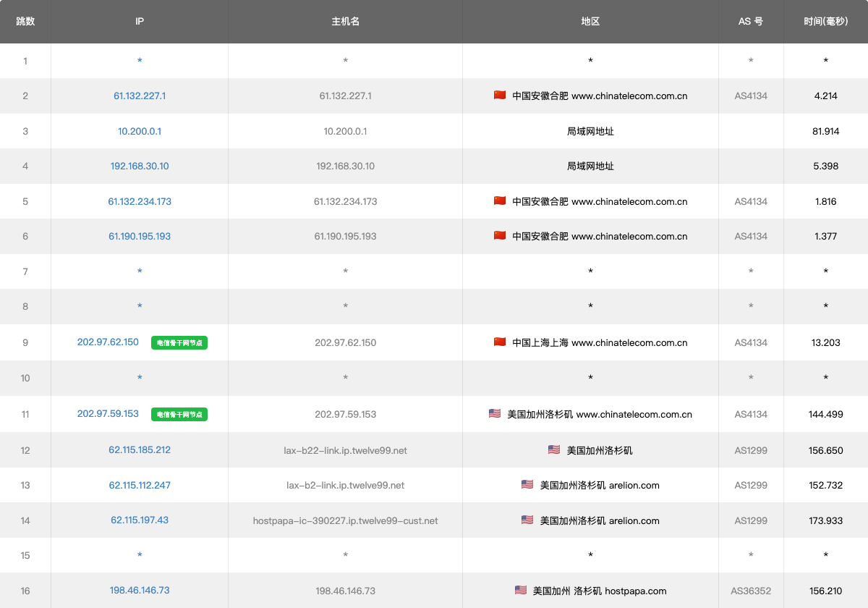Image resolution: width=868 pixels, height=608 pixels.
Task: Select hostname lax-b22-link.ip.twelve99.net
Action: click(345, 450)
